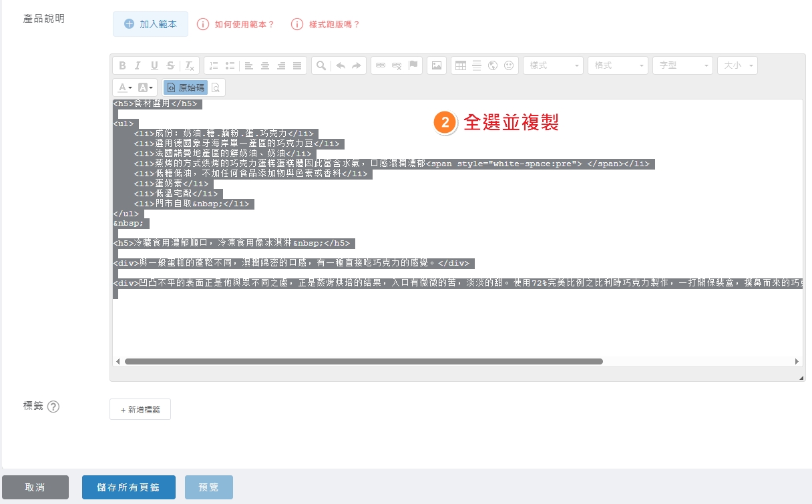Open the 格式 format dropdown
Image resolution: width=812 pixels, height=504 pixels.
[618, 65]
